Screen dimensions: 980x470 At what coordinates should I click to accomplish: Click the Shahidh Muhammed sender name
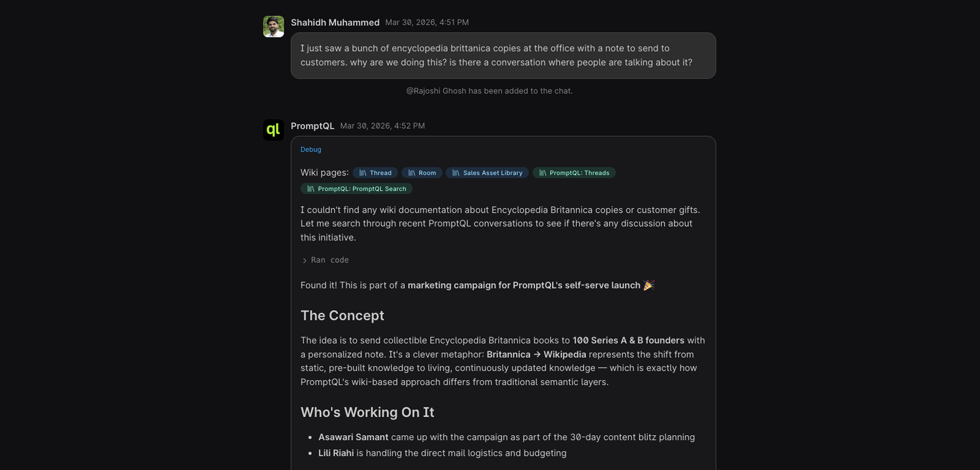click(x=335, y=23)
